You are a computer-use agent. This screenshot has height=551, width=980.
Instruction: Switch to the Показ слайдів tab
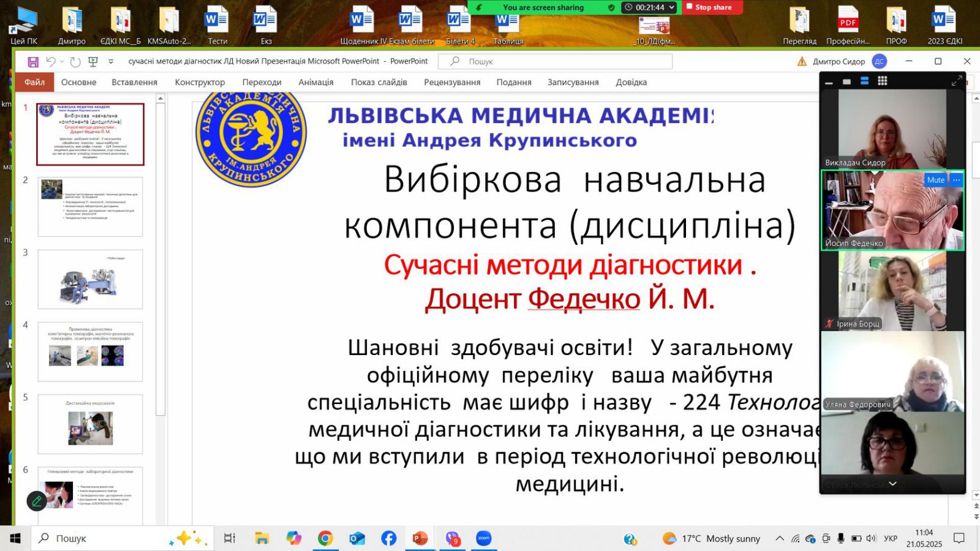pyautogui.click(x=379, y=82)
